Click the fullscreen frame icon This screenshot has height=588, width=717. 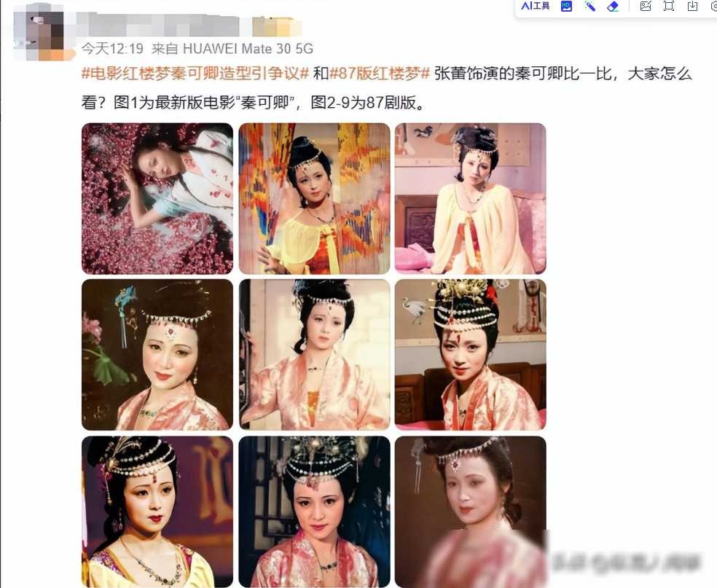pyautogui.click(x=669, y=6)
